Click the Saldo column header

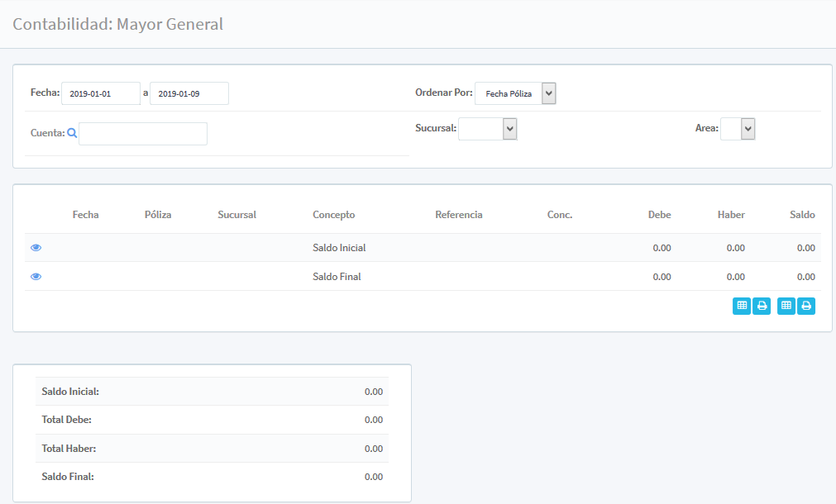tap(801, 215)
